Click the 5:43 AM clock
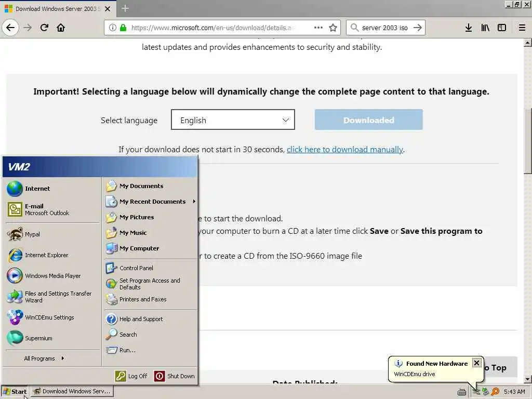 click(514, 392)
